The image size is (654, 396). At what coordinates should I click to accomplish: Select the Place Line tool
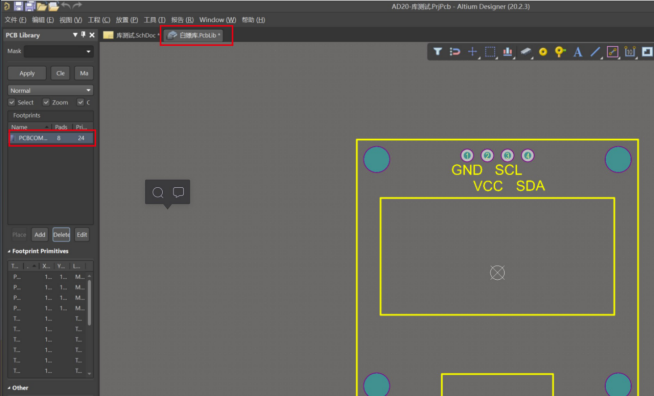click(595, 52)
